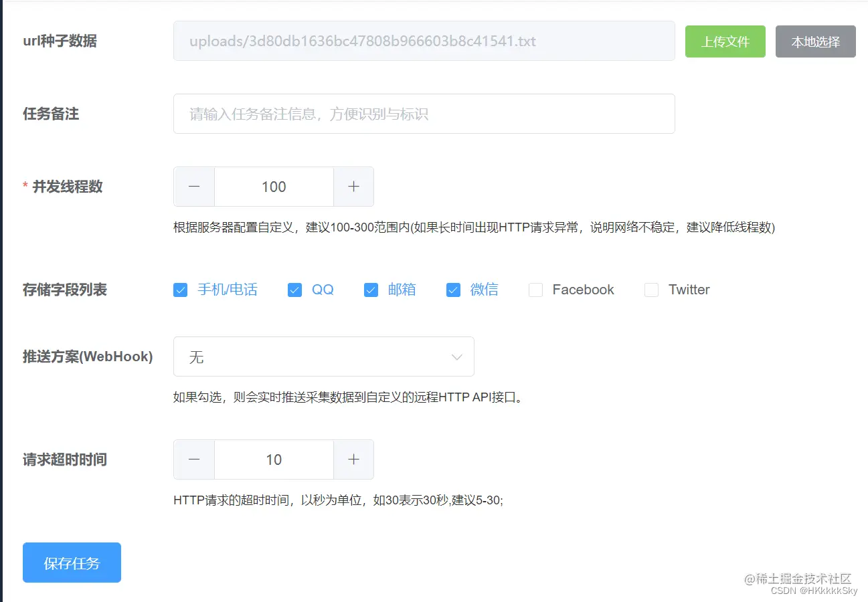The image size is (868, 602).
Task: Enable the Twitter storage field
Action: [650, 290]
